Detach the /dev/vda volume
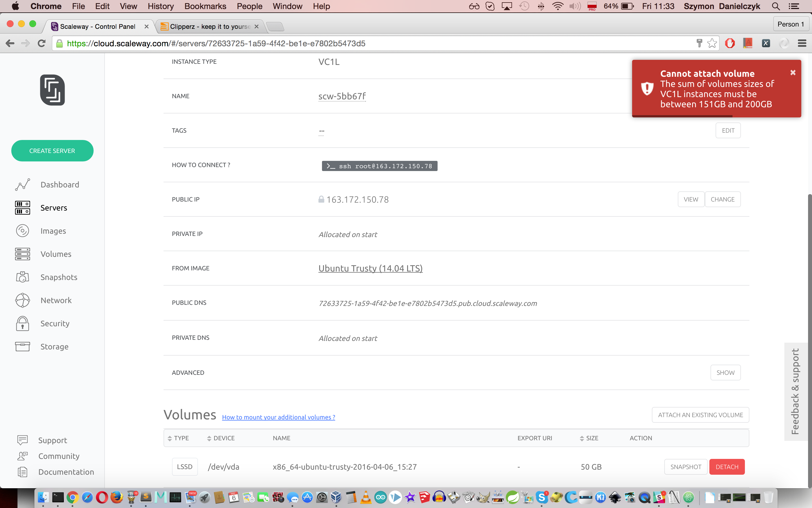812x508 pixels. [x=727, y=467]
